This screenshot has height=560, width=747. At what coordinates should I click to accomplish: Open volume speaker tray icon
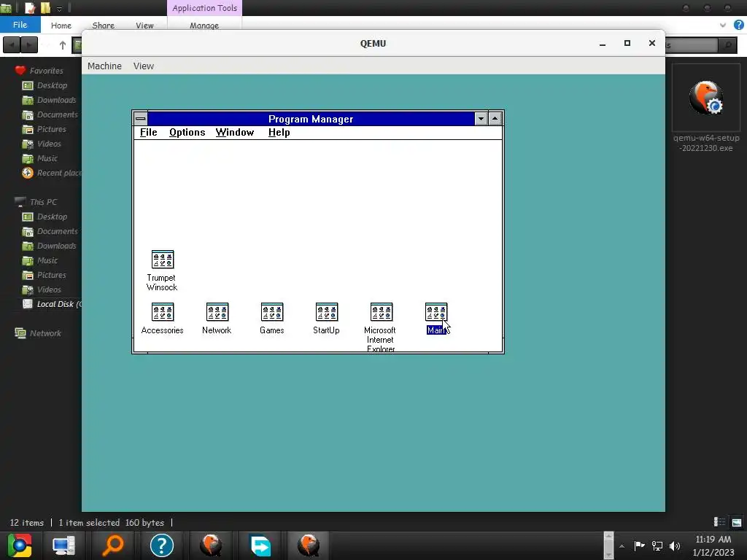point(675,545)
